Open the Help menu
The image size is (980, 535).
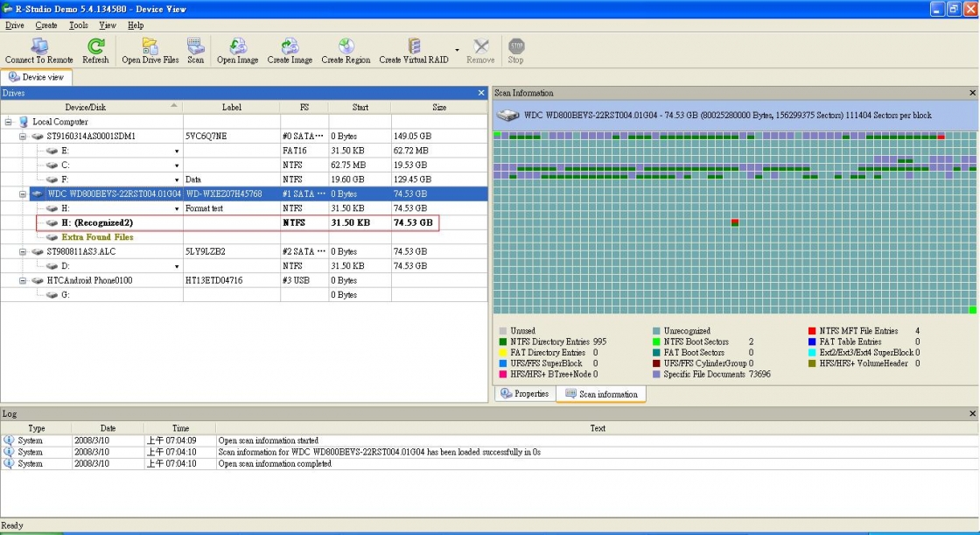(x=136, y=25)
